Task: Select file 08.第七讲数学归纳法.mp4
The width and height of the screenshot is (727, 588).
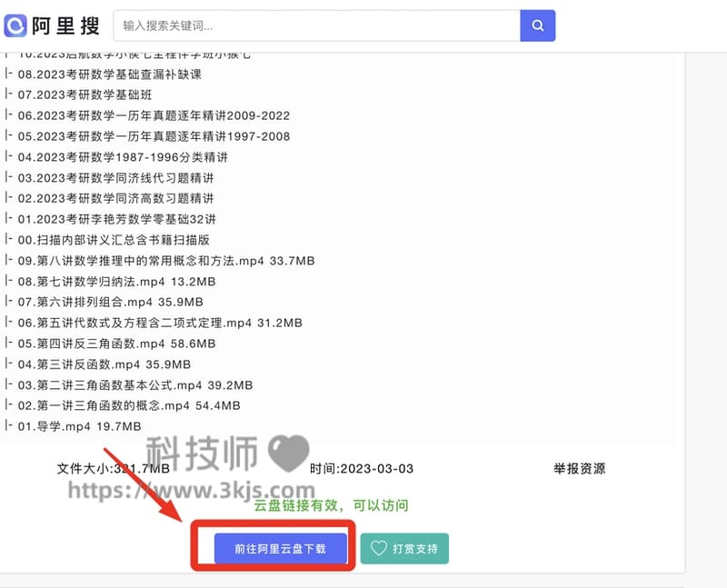Action: tap(117, 282)
